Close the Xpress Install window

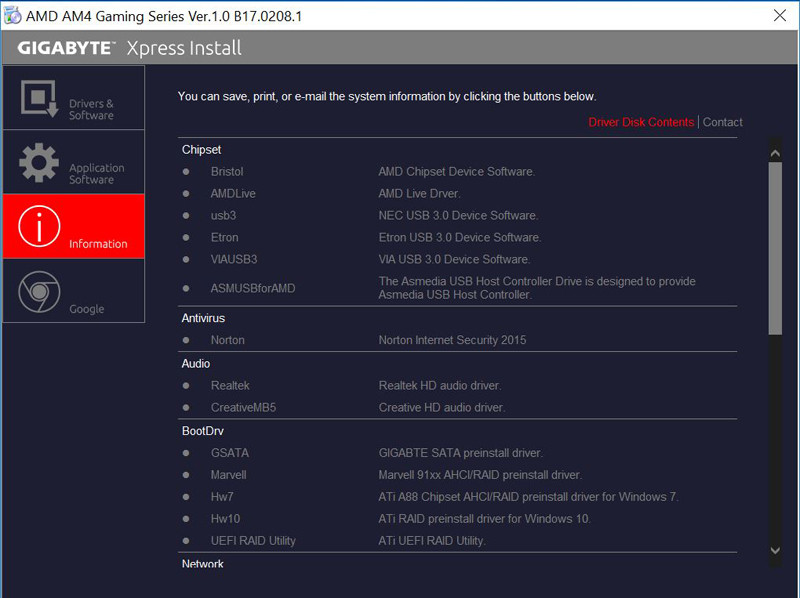point(780,15)
